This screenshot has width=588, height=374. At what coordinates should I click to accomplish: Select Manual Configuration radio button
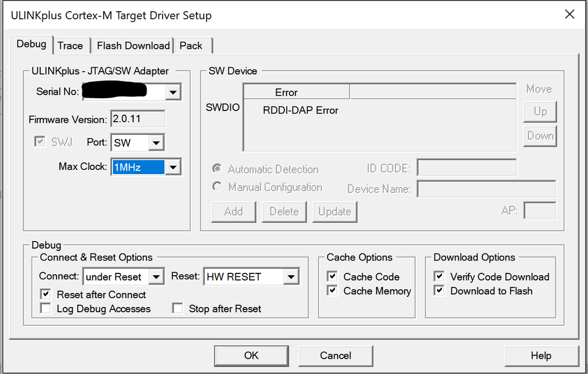(x=217, y=186)
